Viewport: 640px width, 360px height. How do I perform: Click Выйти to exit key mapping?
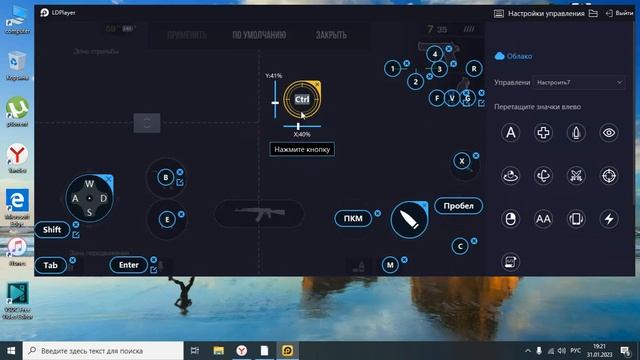620,13
